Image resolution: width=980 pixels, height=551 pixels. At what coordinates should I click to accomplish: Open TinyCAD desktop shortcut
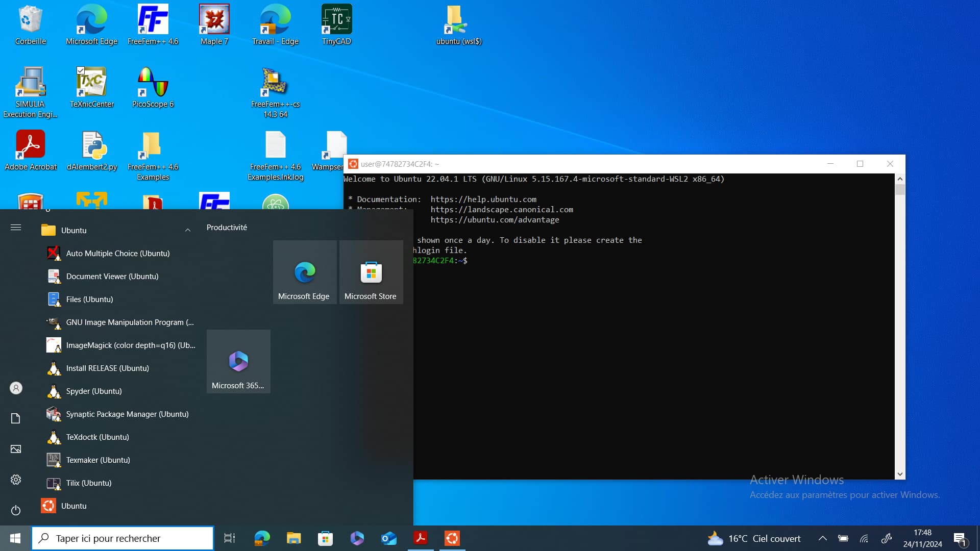[x=336, y=26]
